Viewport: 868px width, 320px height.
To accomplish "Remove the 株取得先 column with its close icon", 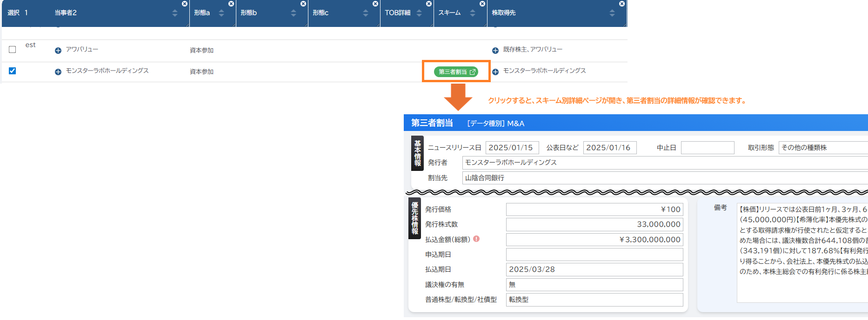I will (x=622, y=4).
